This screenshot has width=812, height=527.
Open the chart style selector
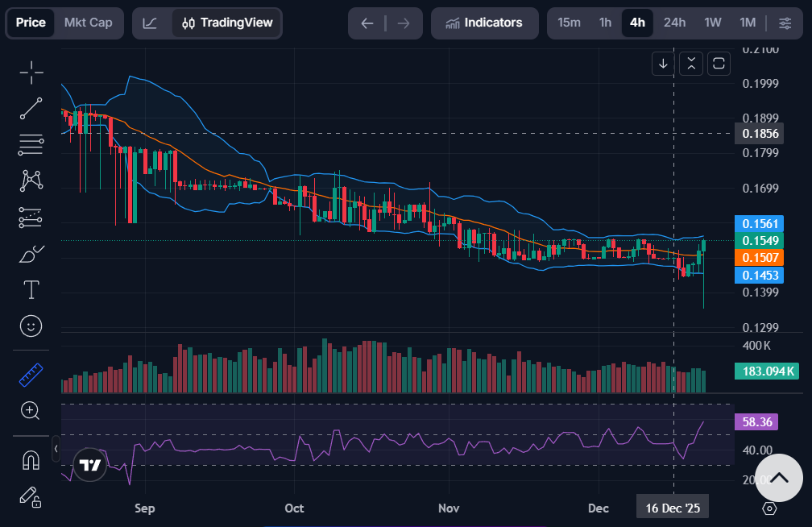click(x=150, y=23)
